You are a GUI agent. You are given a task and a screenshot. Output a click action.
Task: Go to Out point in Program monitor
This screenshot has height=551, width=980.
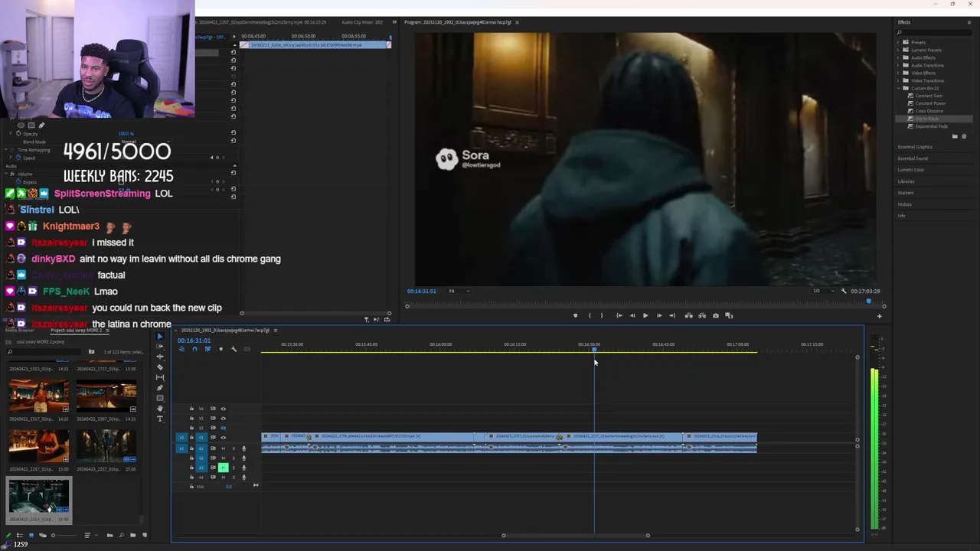[x=672, y=315]
